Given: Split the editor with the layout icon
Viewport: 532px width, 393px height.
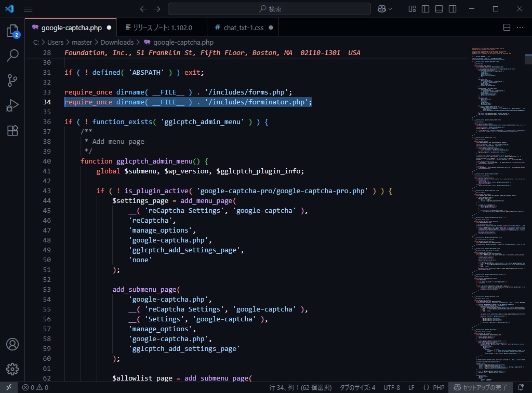Looking at the screenshot, I should pos(507,28).
